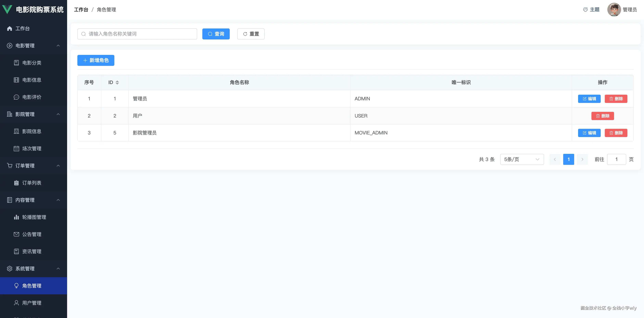The width and height of the screenshot is (644, 318).
Task: Click the 轮播图管理 bar chart icon
Action: [x=16, y=217]
